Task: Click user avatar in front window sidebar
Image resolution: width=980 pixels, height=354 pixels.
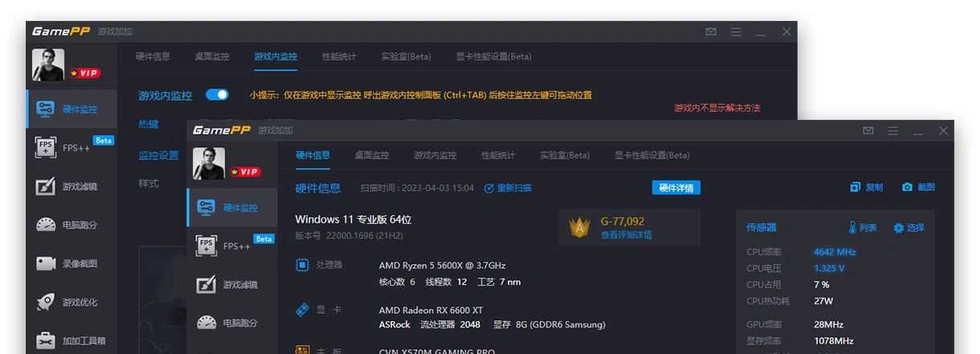Action: 209,164
